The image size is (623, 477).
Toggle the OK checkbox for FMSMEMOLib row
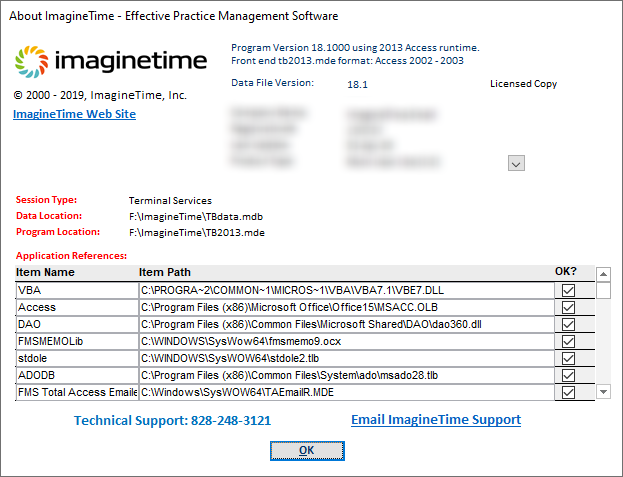568,342
